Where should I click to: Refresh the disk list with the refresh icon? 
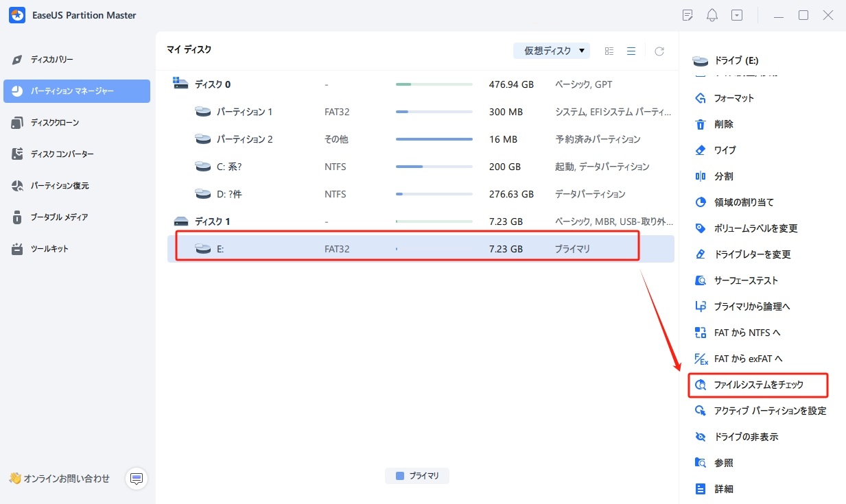point(659,50)
